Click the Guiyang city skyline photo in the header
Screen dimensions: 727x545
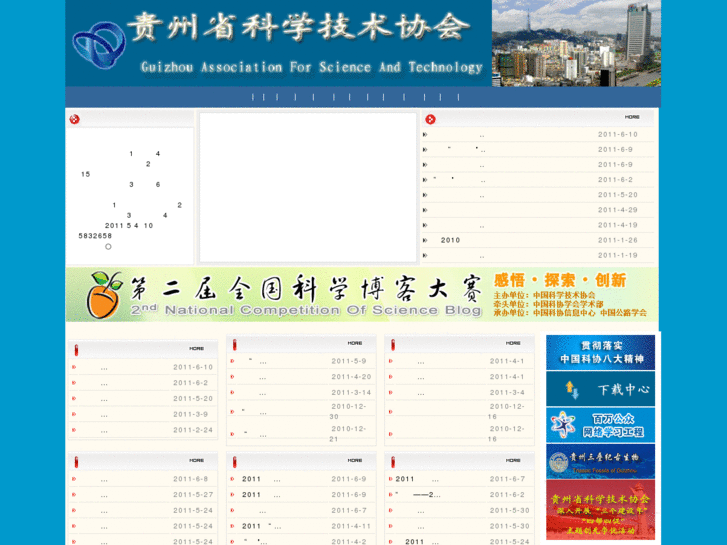(x=576, y=43)
